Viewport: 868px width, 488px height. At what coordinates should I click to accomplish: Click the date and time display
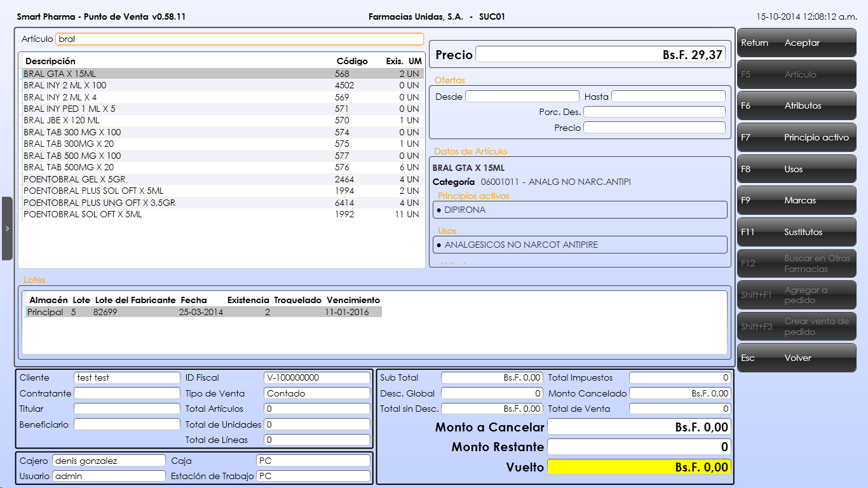click(x=806, y=17)
